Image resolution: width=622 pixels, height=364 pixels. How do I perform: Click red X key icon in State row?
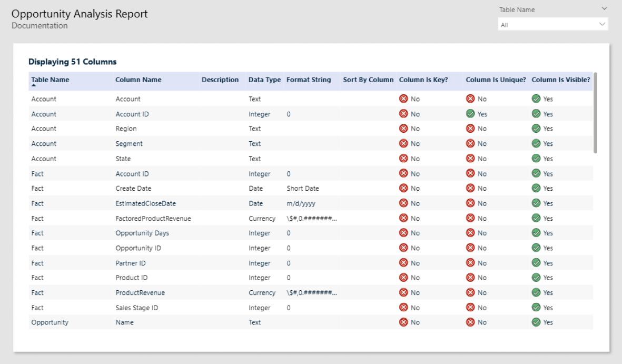click(x=403, y=159)
